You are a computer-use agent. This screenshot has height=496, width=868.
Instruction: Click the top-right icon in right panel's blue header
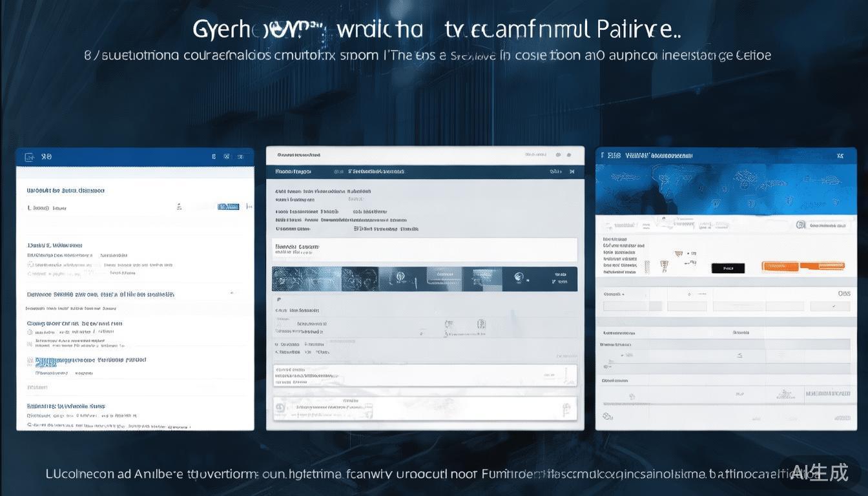click(840, 156)
